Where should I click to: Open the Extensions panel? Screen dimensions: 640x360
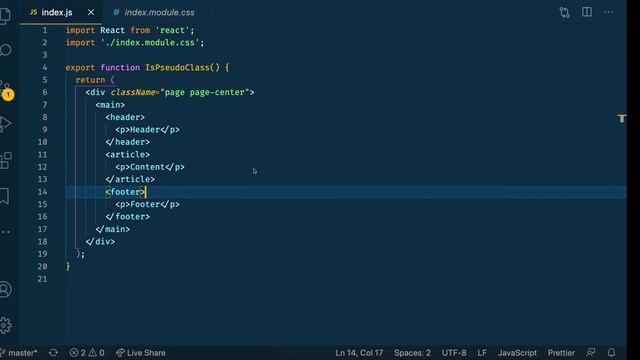(5, 160)
